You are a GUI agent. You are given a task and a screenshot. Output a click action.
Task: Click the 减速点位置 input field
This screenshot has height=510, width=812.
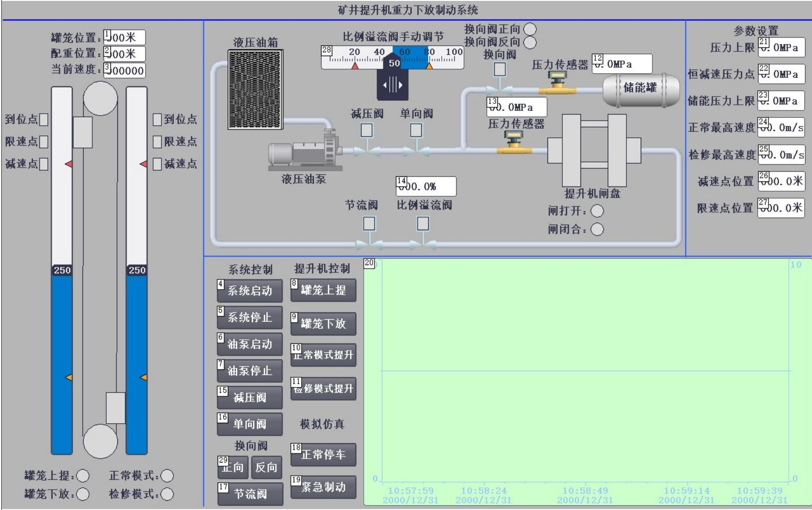[781, 181]
